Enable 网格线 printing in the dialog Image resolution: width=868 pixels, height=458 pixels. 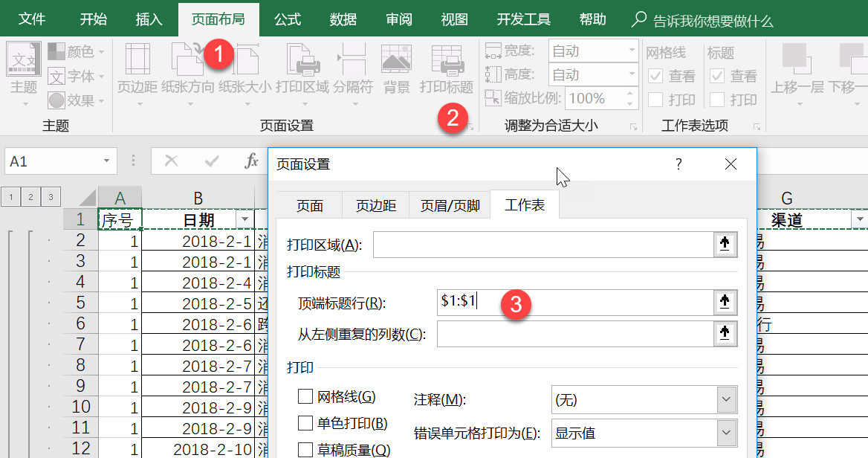(x=305, y=396)
